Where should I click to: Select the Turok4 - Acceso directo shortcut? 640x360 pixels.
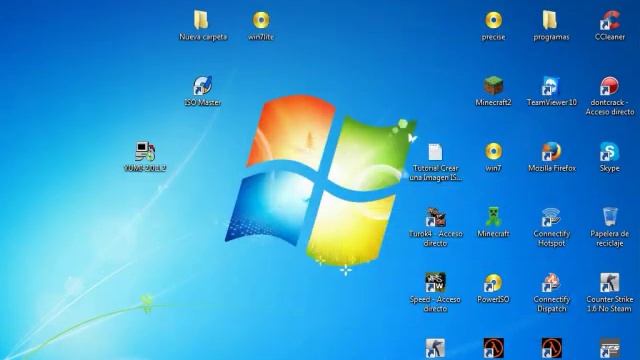click(x=436, y=217)
